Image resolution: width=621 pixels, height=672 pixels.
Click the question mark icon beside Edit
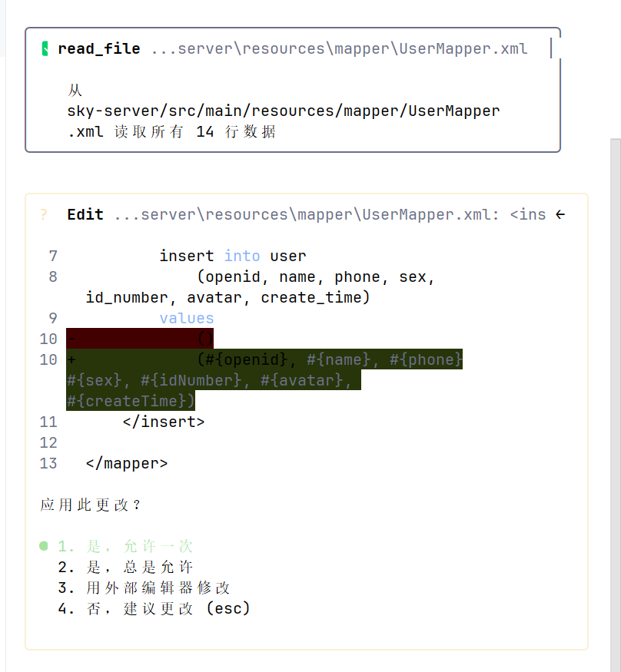pos(45,215)
